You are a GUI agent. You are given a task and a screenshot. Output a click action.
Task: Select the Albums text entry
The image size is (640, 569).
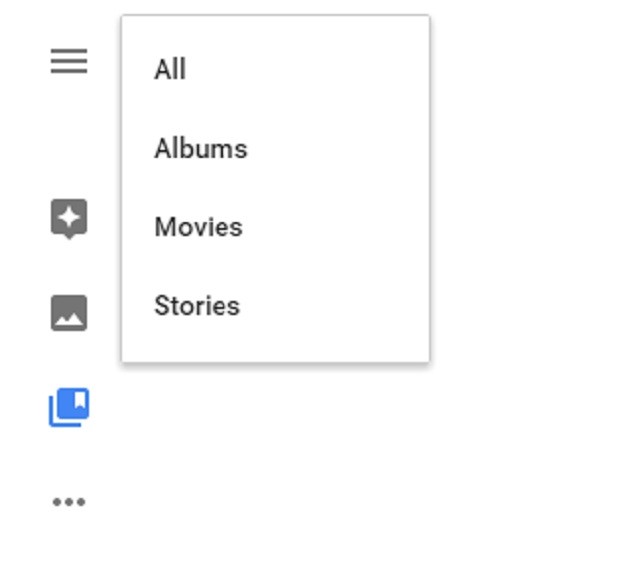pos(201,148)
